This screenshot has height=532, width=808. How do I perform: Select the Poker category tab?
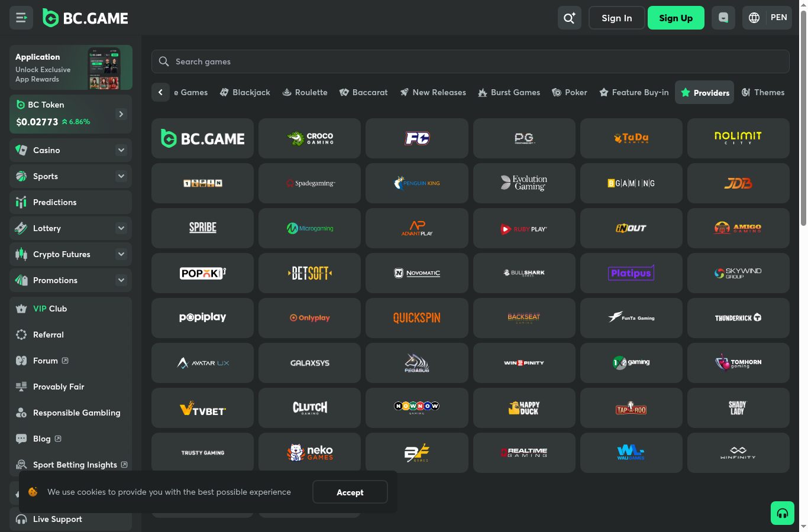569,92
